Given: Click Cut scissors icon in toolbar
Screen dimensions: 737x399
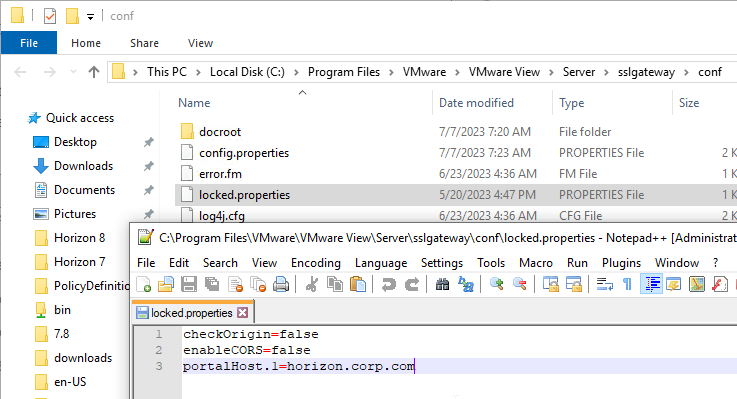Looking at the screenshot, I should (311, 285).
